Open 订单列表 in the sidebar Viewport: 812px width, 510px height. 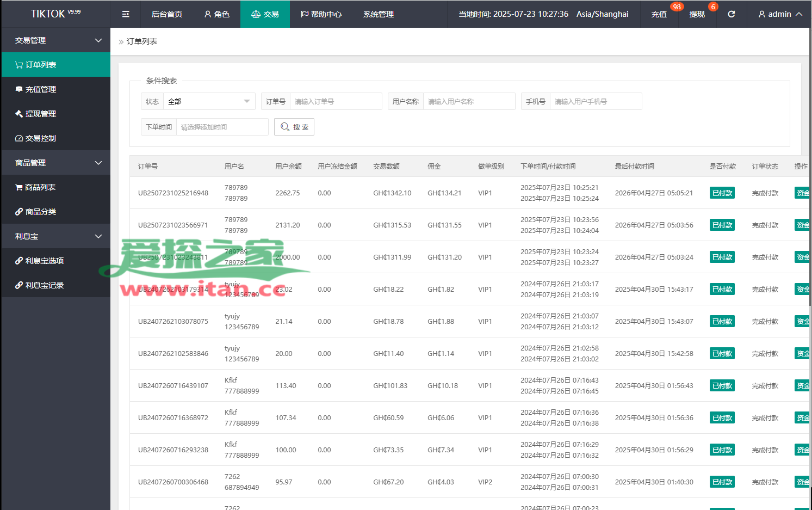pos(55,65)
